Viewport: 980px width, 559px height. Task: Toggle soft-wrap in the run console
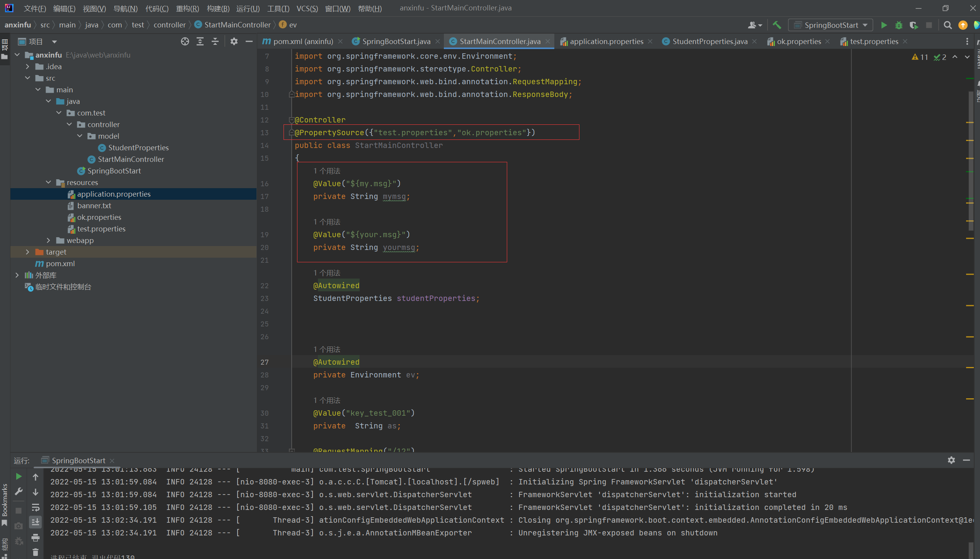pos(36,507)
